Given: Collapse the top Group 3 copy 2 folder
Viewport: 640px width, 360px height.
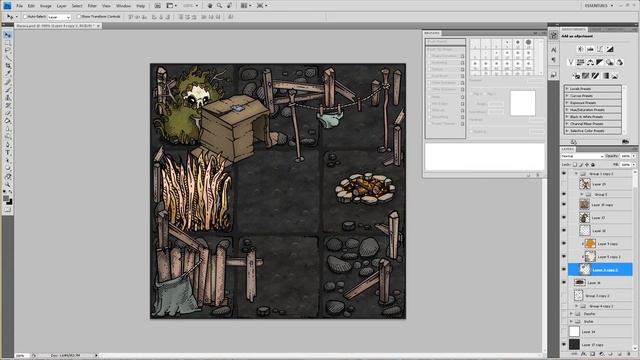Looking at the screenshot, I should click(576, 174).
